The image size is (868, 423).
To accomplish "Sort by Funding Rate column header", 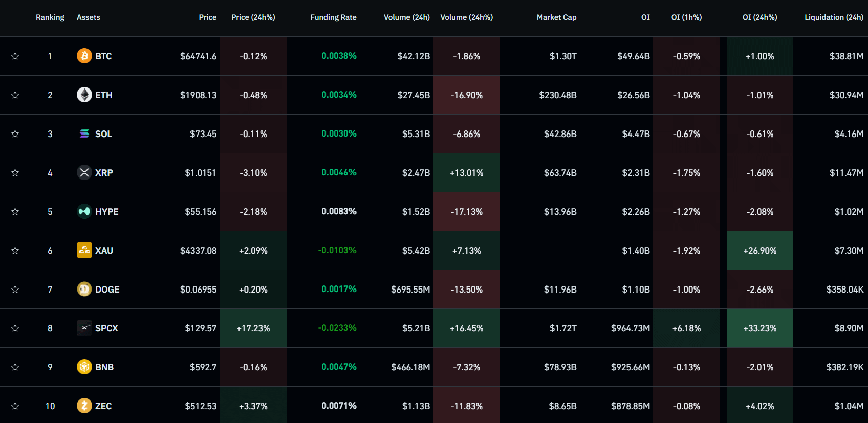I will pyautogui.click(x=334, y=17).
